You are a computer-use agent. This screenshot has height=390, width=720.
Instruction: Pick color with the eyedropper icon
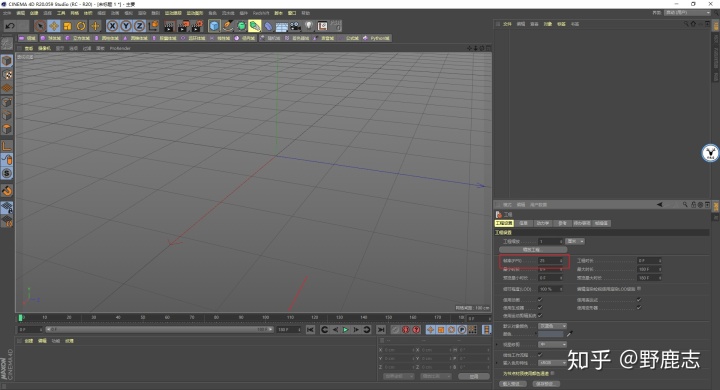click(570, 333)
